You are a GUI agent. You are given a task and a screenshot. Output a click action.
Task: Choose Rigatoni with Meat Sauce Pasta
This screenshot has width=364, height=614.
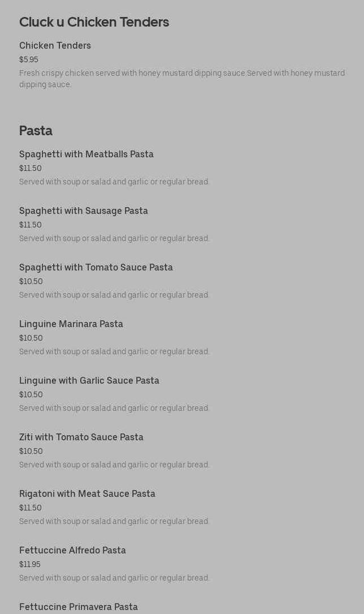[x=87, y=493]
